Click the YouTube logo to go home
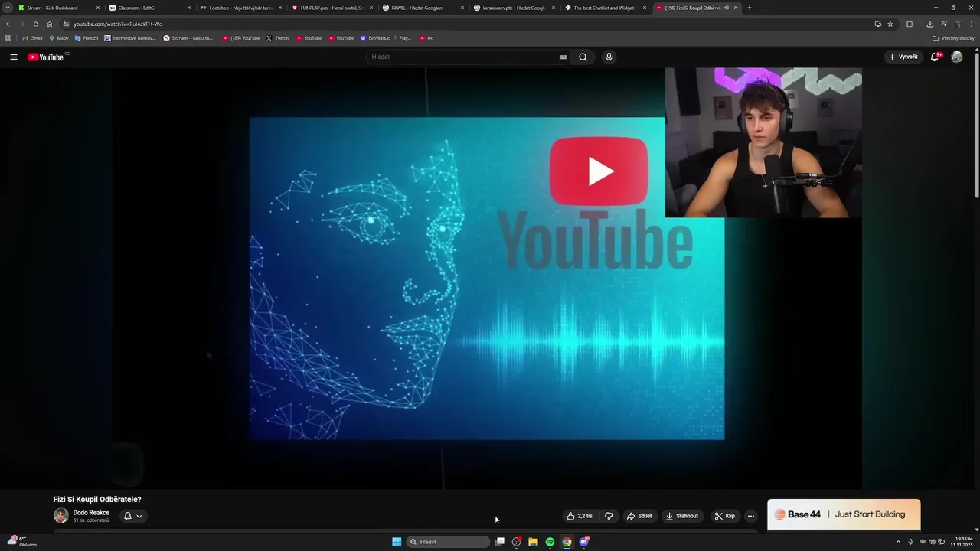Image resolution: width=980 pixels, height=551 pixels. [47, 57]
